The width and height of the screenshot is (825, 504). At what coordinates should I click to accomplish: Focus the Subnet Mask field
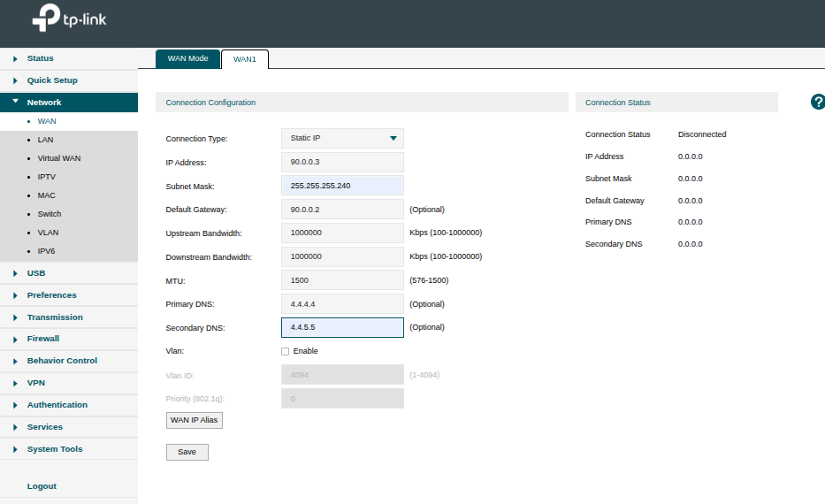342,186
